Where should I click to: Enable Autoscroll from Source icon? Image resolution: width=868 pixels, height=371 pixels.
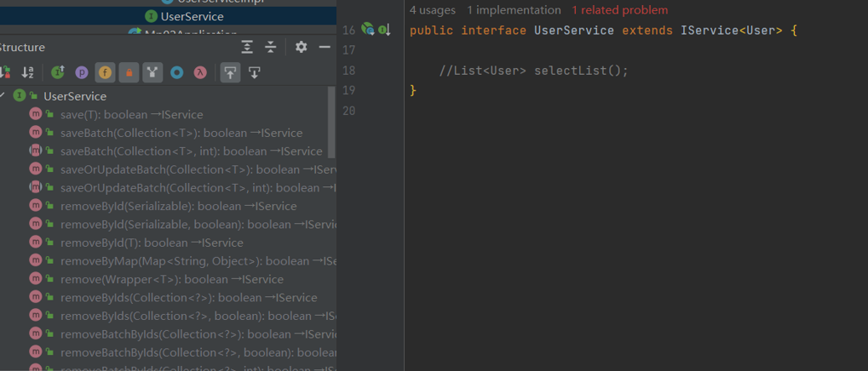tap(254, 71)
